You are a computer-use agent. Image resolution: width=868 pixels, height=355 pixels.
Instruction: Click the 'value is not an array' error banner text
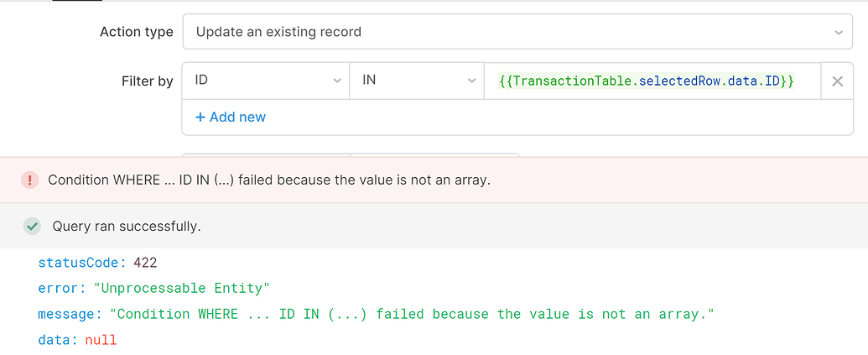269,180
